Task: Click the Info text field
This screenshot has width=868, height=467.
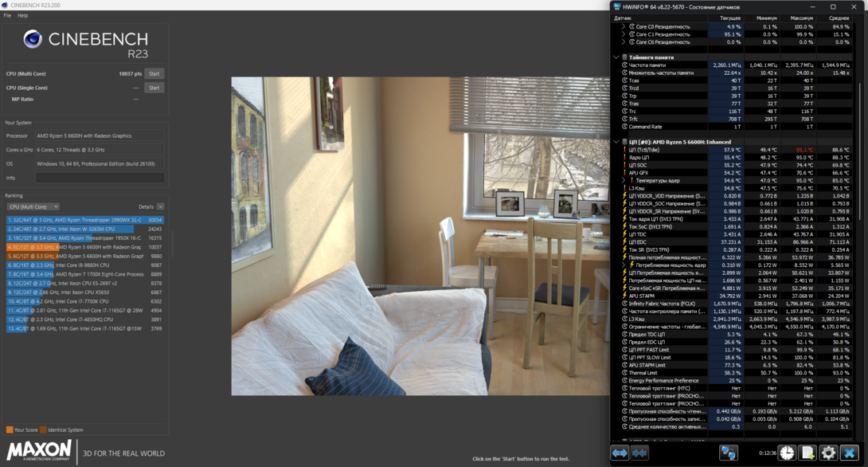Action: pyautogui.click(x=100, y=178)
